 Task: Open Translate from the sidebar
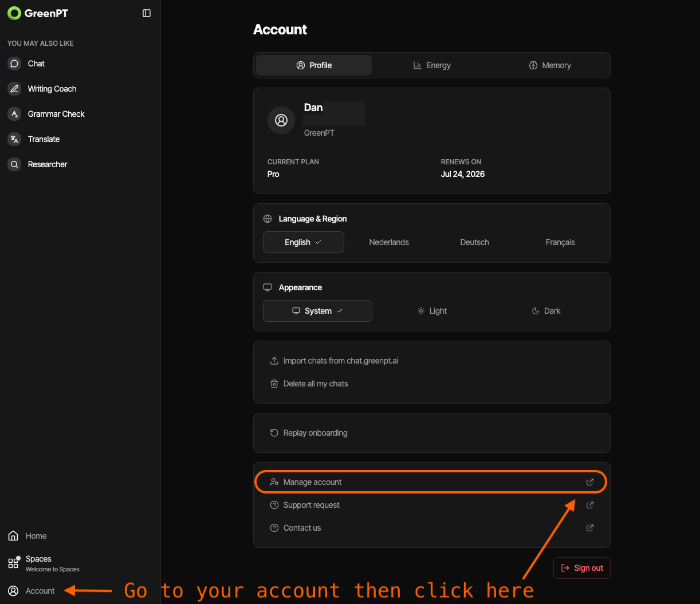click(80, 139)
